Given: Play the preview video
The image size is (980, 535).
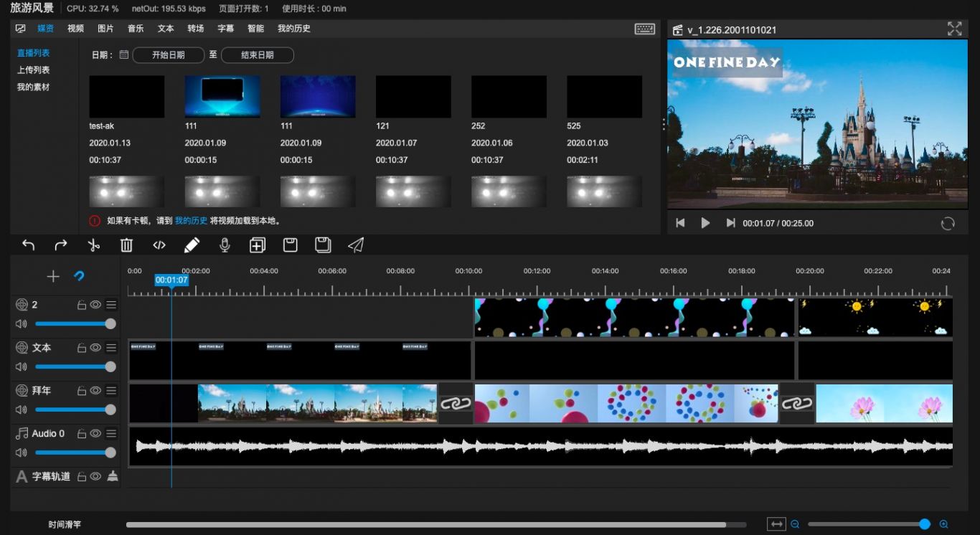Looking at the screenshot, I should (x=705, y=223).
